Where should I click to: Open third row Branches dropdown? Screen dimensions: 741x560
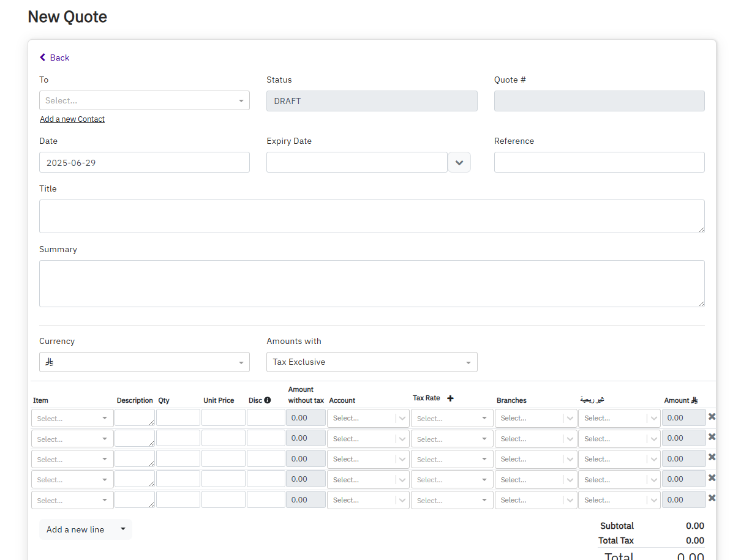pos(535,459)
